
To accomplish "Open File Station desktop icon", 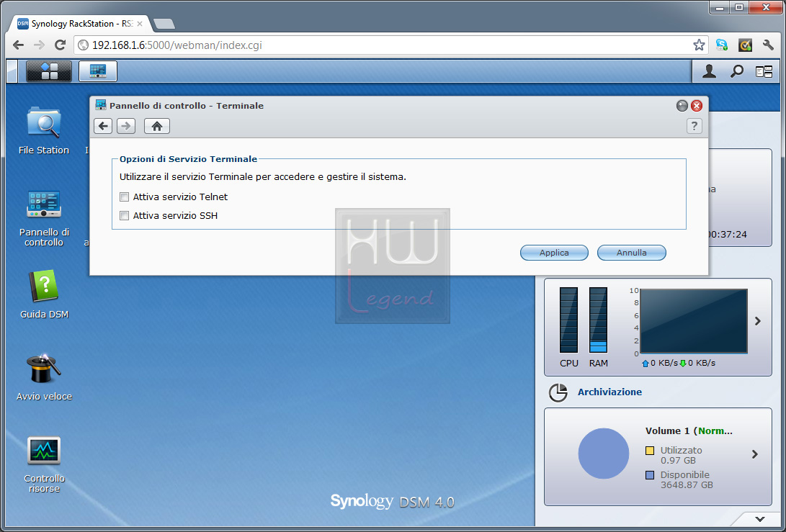I will pos(44,131).
